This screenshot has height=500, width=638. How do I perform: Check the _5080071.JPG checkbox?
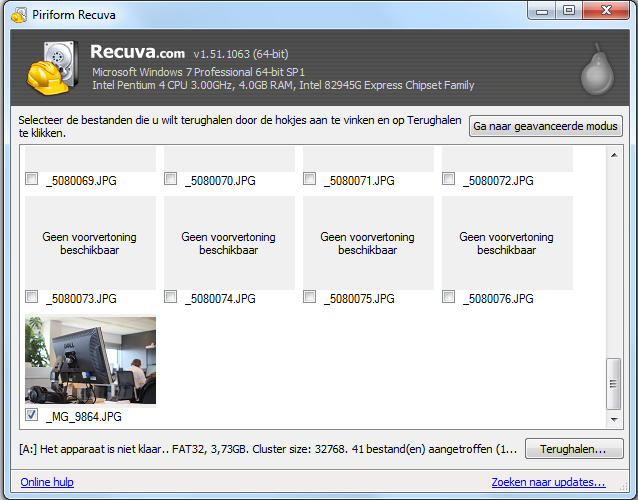(x=310, y=179)
